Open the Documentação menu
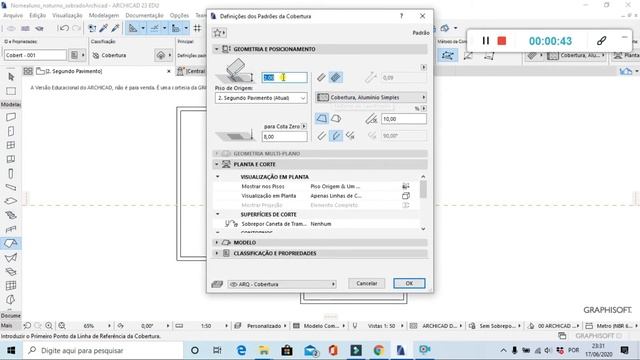 pyautogui.click(x=144, y=15)
